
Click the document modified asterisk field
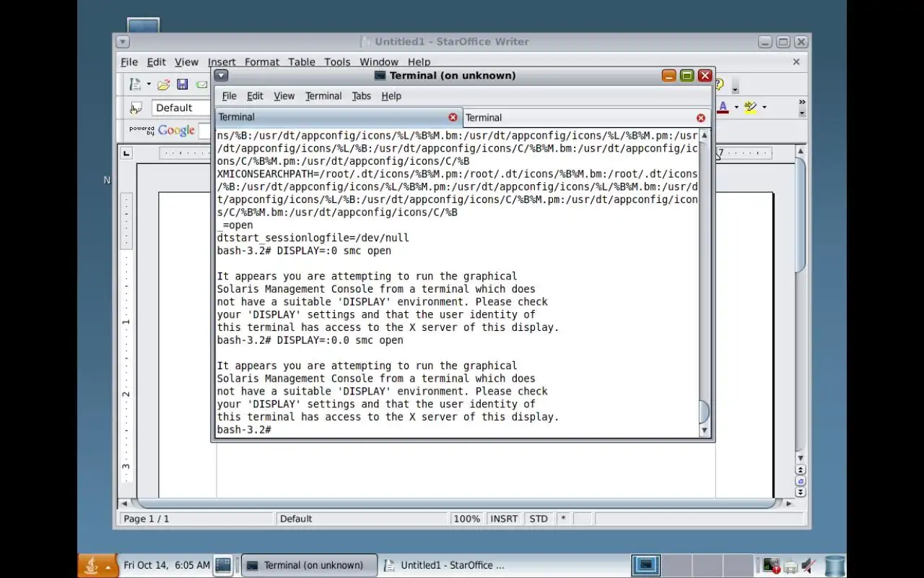[563, 519]
